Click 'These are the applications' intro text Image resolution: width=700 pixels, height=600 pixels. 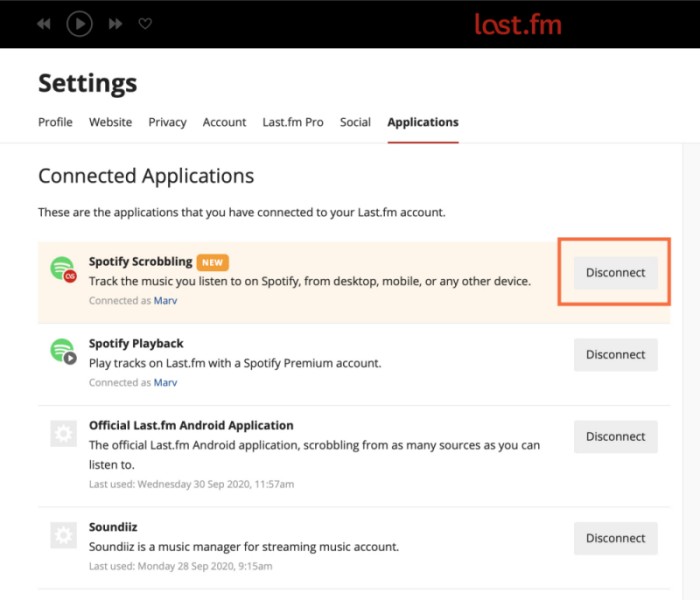pos(242,212)
